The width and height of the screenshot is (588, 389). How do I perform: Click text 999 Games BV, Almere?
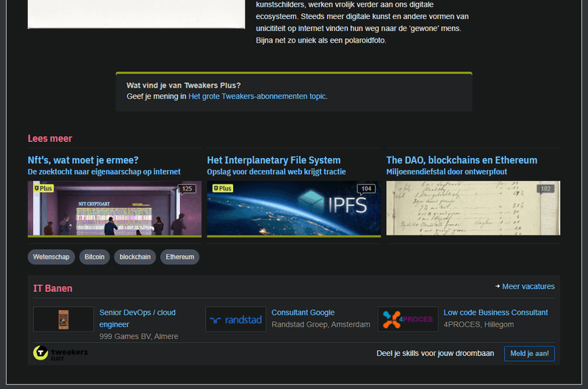pos(139,337)
